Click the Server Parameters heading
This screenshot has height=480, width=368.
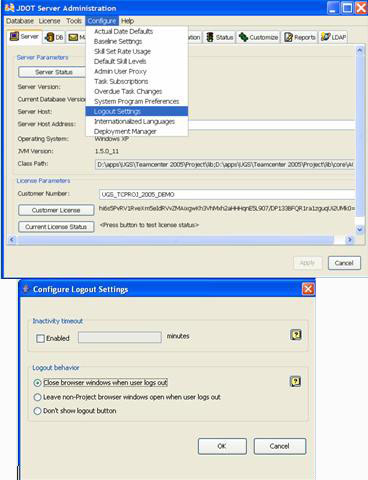(x=43, y=57)
